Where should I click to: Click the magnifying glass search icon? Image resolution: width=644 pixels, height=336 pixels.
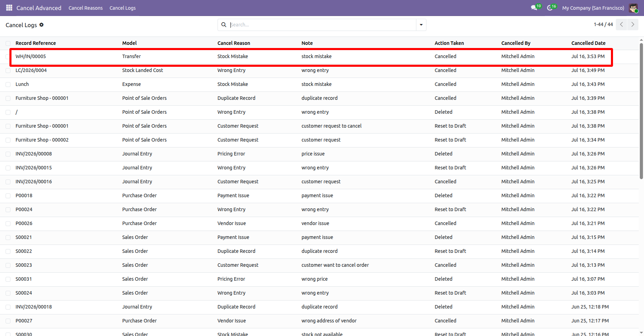(x=224, y=25)
